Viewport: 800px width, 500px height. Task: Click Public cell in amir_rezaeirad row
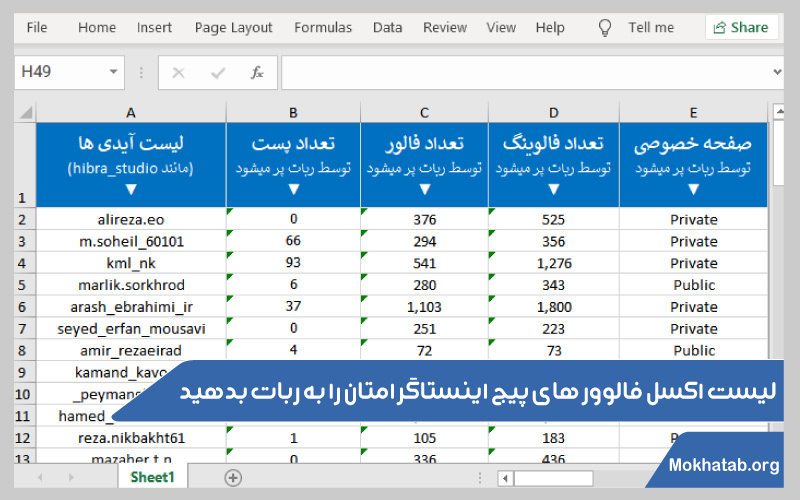[693, 351]
